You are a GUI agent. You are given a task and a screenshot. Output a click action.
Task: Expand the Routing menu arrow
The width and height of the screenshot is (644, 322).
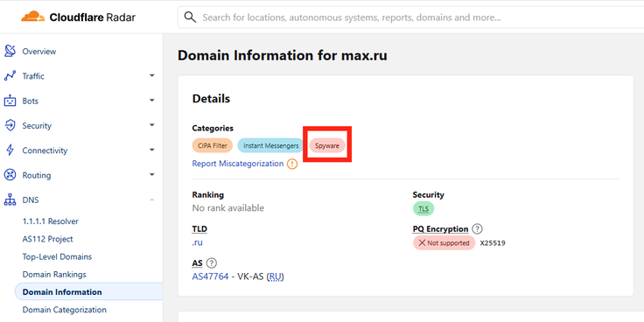[152, 175]
